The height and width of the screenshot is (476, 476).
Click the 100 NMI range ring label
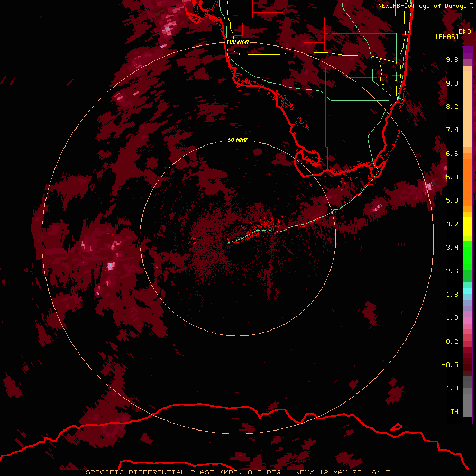237,42
